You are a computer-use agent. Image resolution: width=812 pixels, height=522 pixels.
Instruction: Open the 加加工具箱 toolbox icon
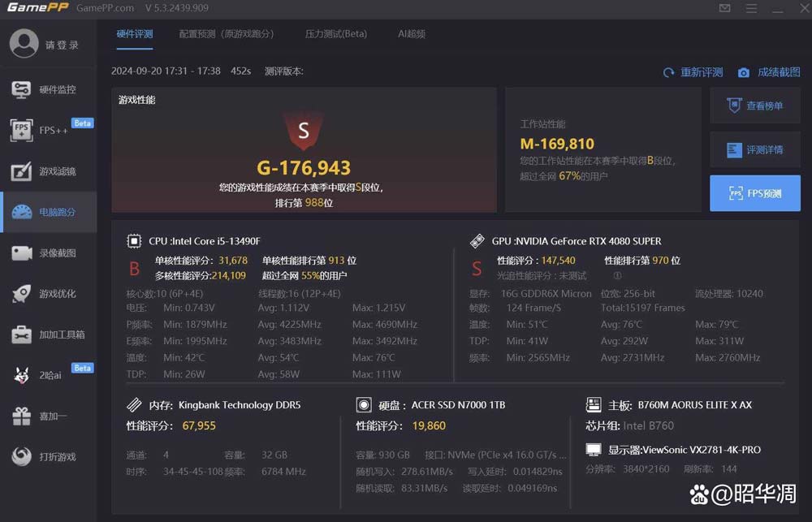(22, 334)
